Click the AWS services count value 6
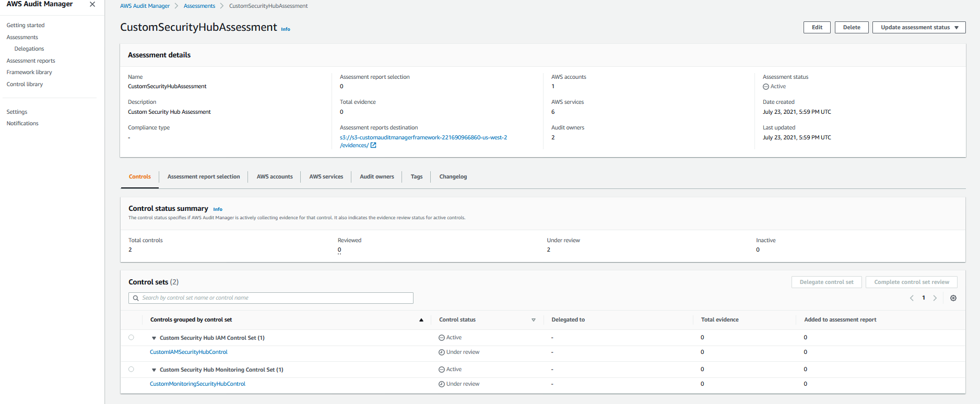The image size is (980, 404). click(553, 112)
